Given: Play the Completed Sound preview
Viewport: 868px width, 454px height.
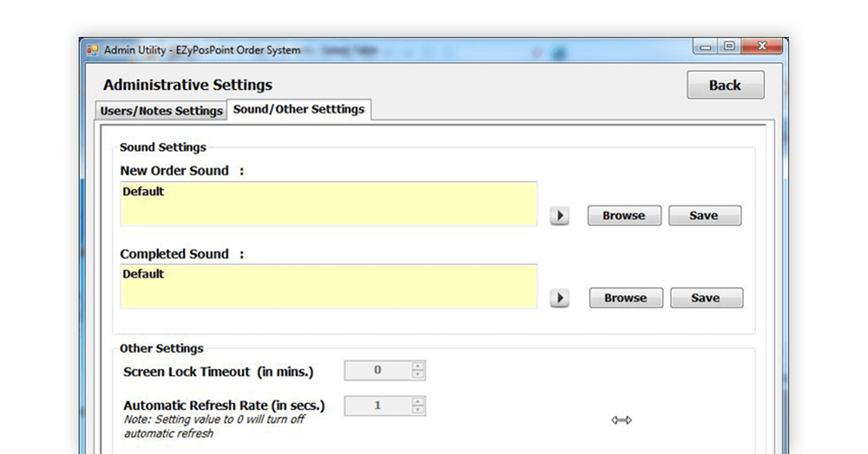Looking at the screenshot, I should tap(559, 299).
